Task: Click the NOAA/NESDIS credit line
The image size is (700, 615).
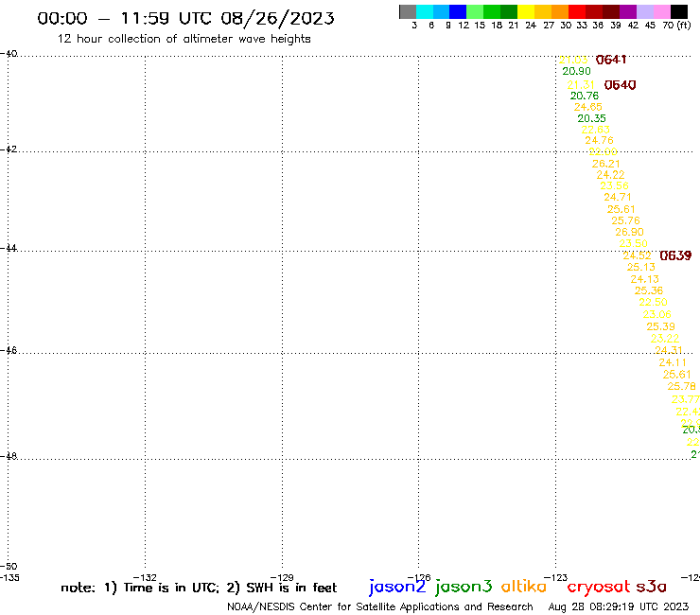Action: tap(380, 606)
